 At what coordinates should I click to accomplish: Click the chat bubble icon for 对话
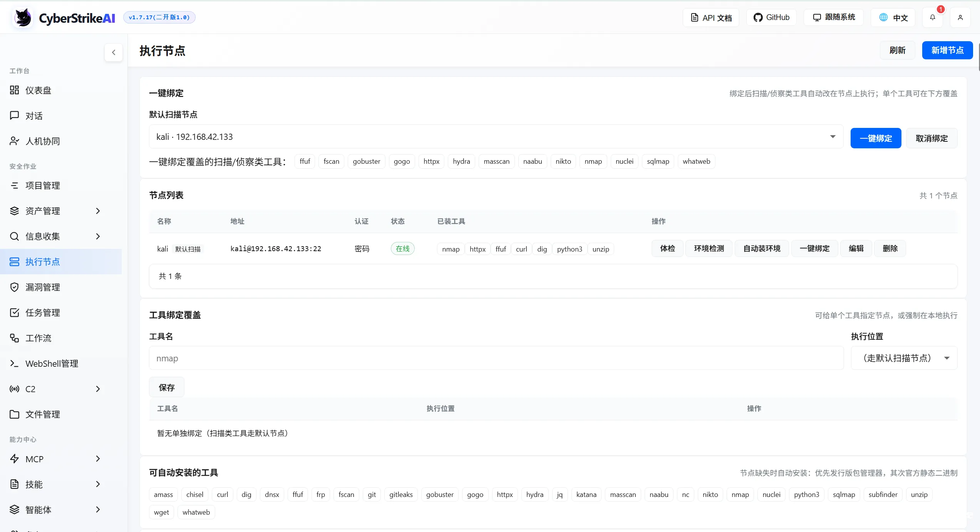pos(14,116)
